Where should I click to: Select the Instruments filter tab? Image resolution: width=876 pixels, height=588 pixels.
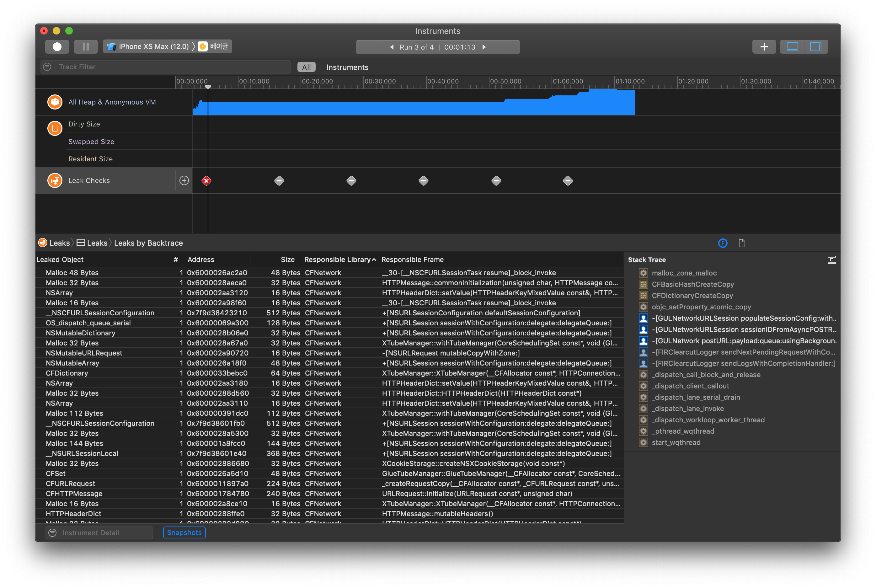pyautogui.click(x=347, y=67)
